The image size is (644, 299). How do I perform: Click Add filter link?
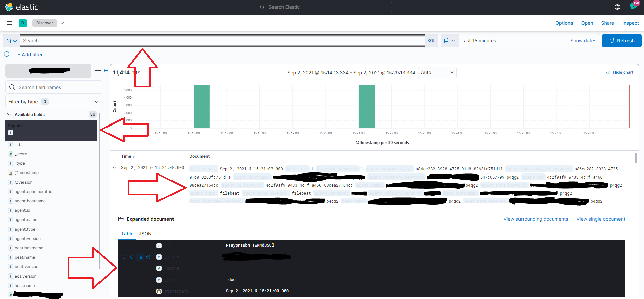(30, 55)
